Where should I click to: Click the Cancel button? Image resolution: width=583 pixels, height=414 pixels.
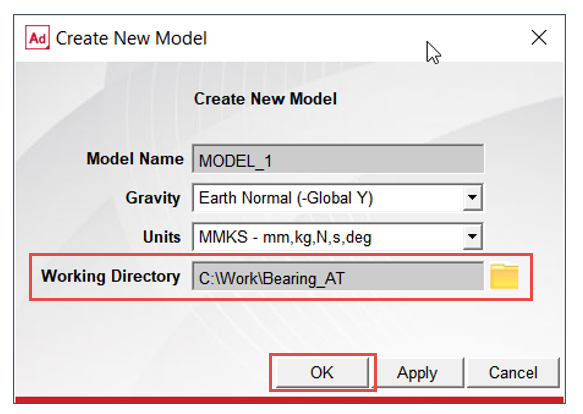coord(513,372)
